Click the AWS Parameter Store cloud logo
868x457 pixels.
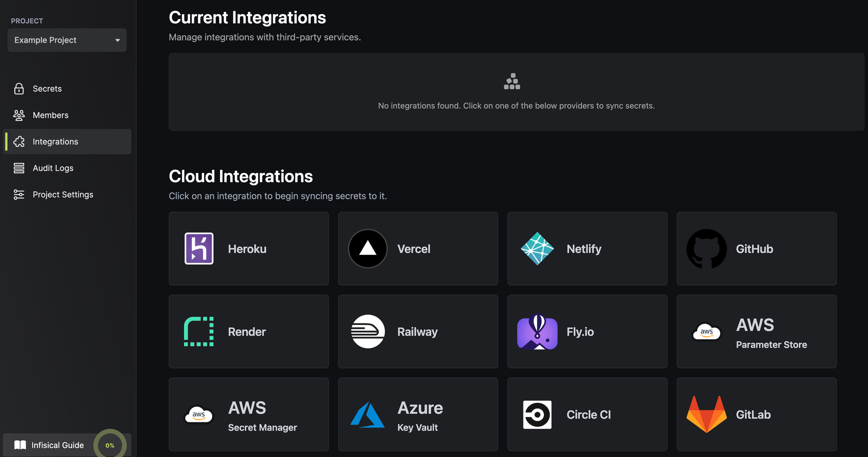[707, 332]
